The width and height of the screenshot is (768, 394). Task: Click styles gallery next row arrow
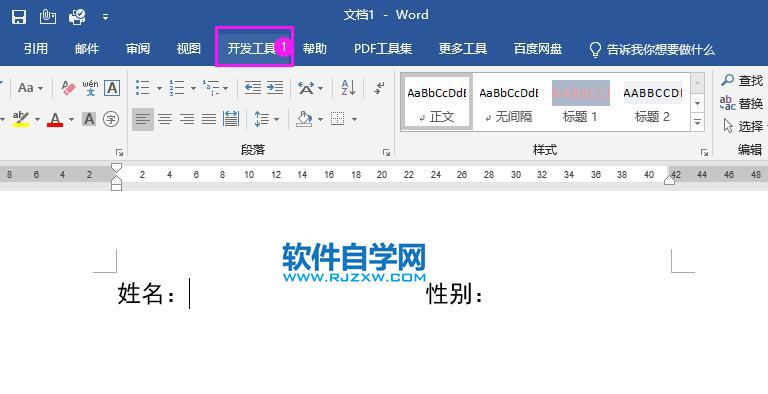[x=697, y=103]
